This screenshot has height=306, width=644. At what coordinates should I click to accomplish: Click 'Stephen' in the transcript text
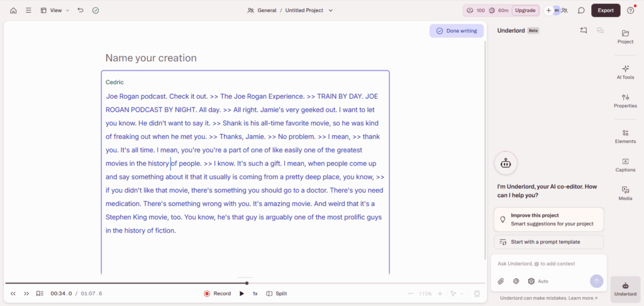[x=118, y=217]
